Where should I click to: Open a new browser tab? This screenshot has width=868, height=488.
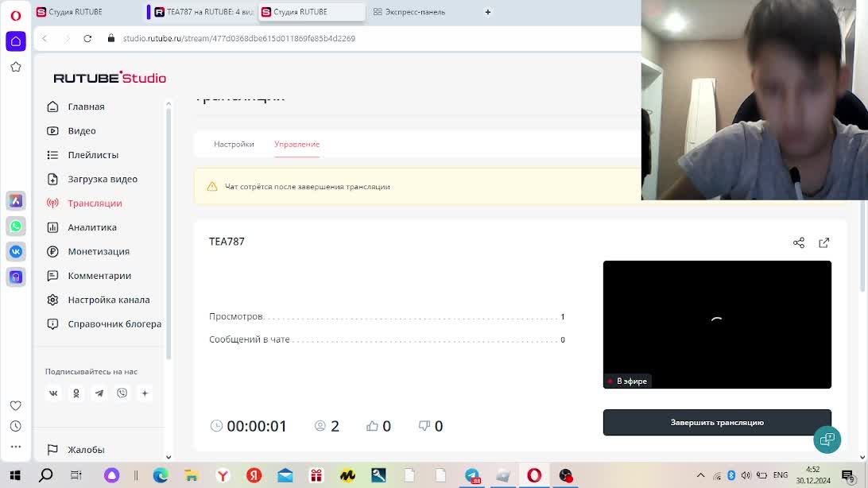tap(488, 12)
